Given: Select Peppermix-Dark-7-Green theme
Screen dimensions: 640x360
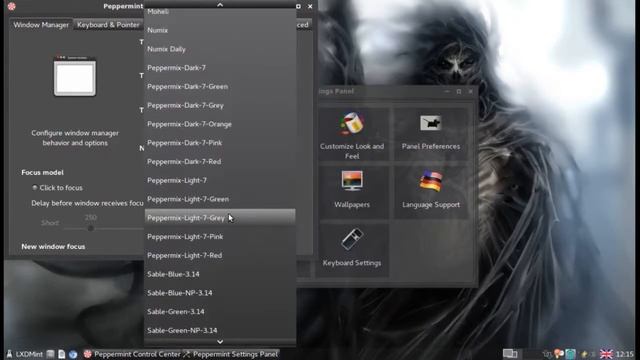Looking at the screenshot, I should click(220, 87).
